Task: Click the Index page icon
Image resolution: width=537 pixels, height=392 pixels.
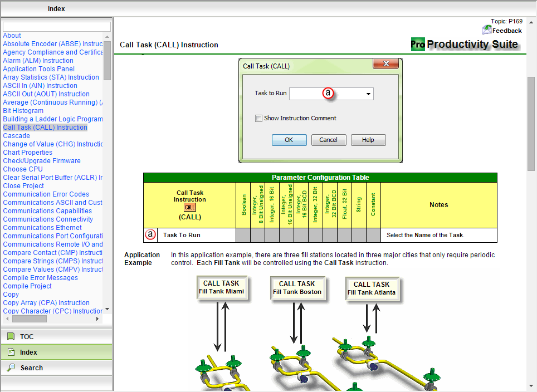Action: [x=11, y=352]
